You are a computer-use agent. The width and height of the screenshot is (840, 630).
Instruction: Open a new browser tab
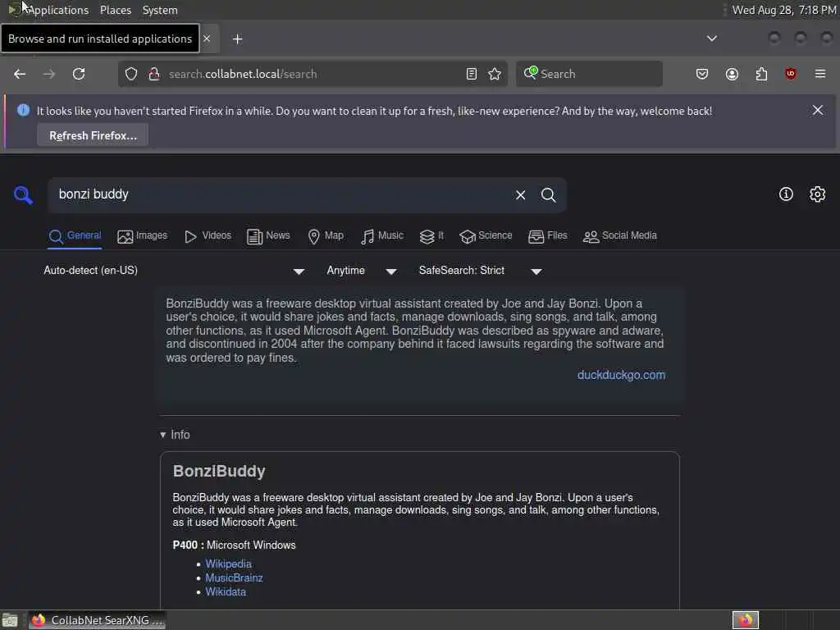tap(237, 39)
